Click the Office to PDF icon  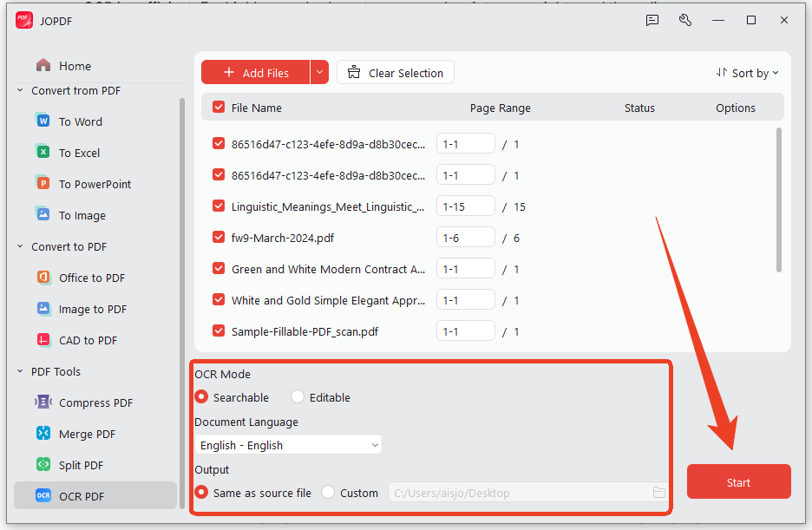(43, 277)
